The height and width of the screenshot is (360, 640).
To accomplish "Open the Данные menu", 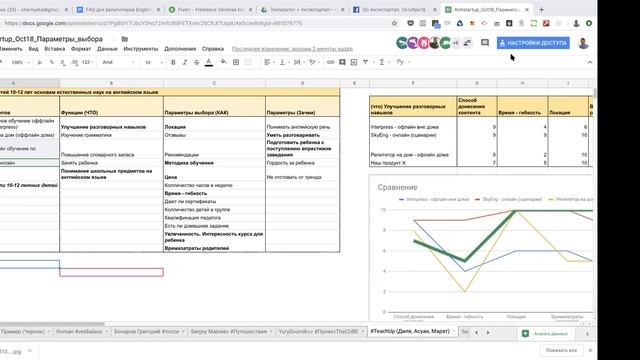I will click(x=107, y=49).
